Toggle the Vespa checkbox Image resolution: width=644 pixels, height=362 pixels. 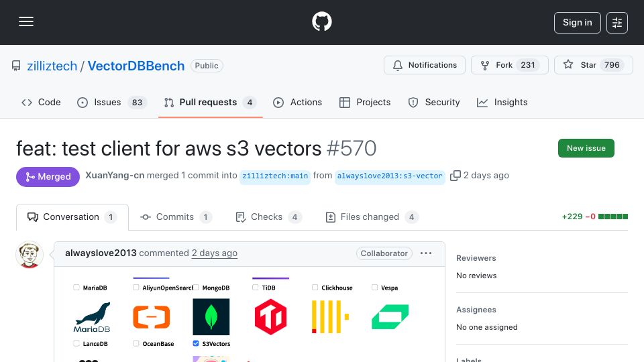[374, 288]
